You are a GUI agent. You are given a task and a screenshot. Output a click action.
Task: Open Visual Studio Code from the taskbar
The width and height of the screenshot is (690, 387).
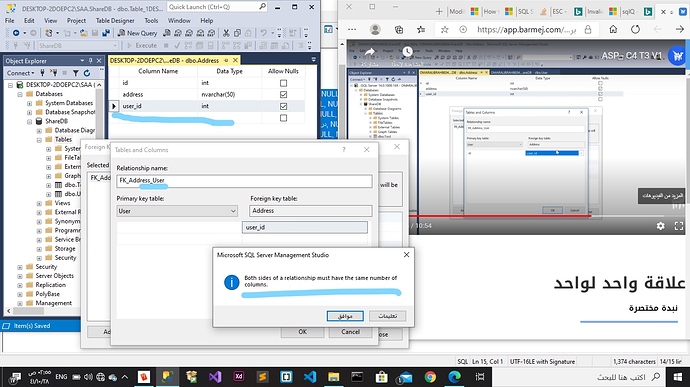(x=310, y=377)
